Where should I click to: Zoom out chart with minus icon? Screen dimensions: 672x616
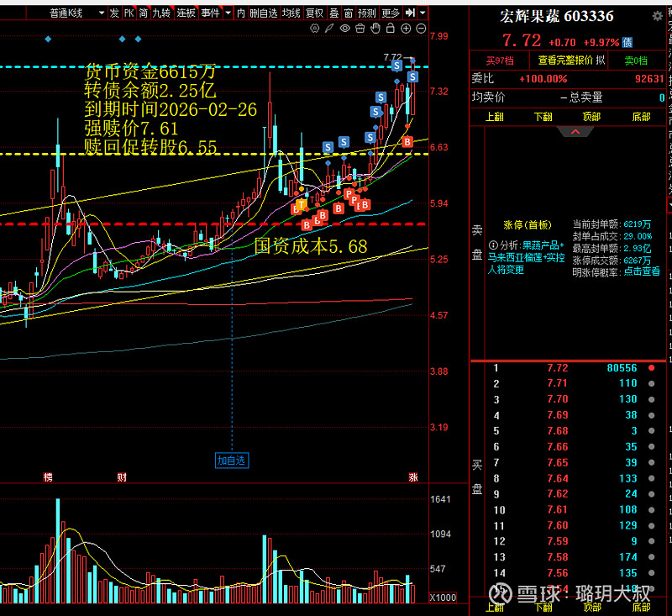(422, 29)
